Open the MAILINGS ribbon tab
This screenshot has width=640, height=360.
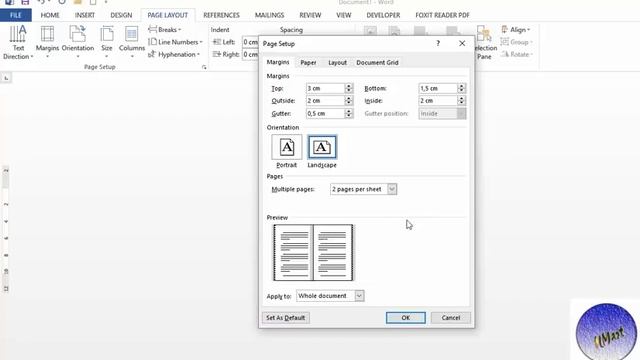pos(269,15)
